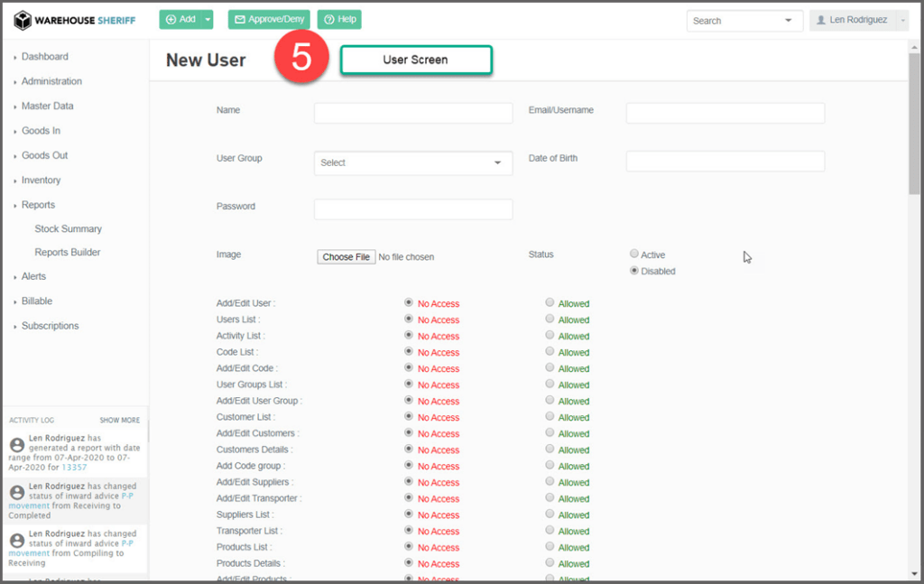Open Reports Builder in sidebar

68,253
